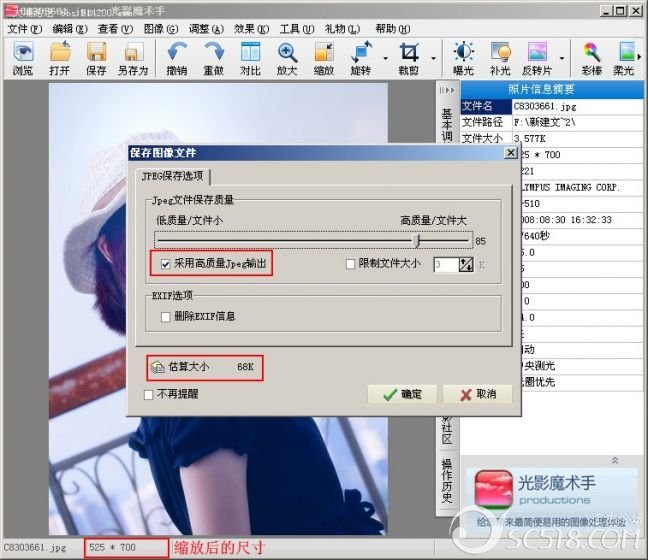Click the 另存为 (Save As) toolbar icon
Screen dimensions: 648x560
pos(132,58)
